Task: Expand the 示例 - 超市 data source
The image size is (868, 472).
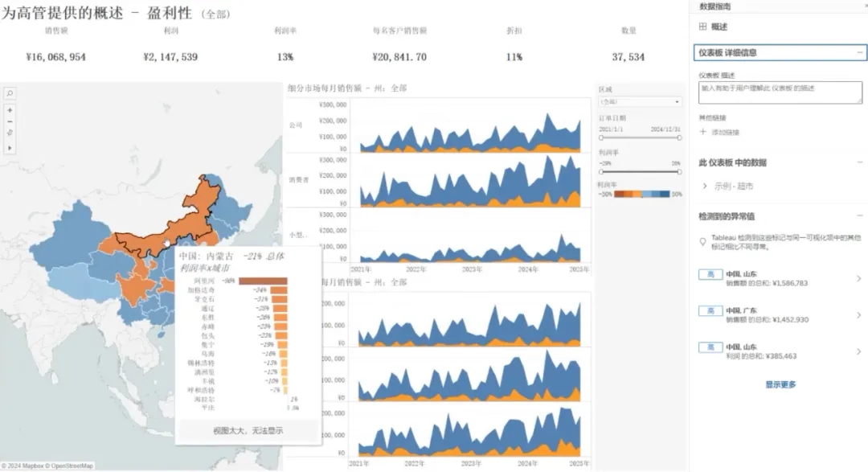Action: click(706, 186)
